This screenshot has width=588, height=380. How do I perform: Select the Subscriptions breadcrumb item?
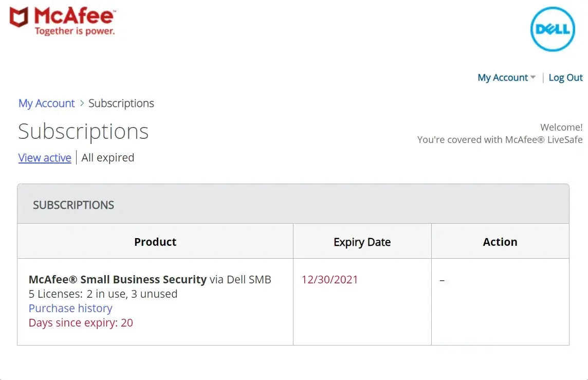tap(121, 103)
